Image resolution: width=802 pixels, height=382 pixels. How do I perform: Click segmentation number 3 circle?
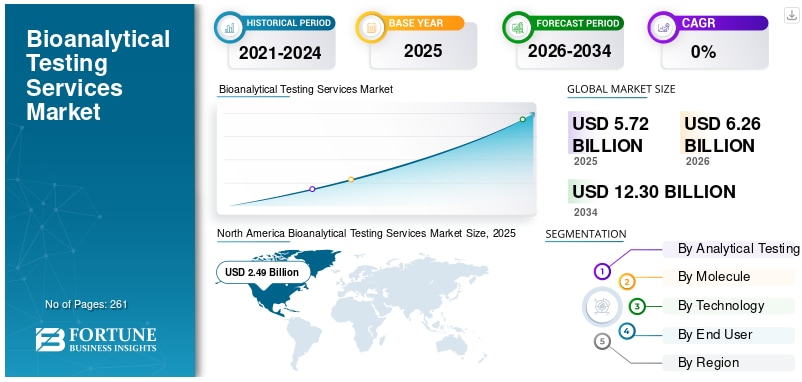[x=637, y=306]
